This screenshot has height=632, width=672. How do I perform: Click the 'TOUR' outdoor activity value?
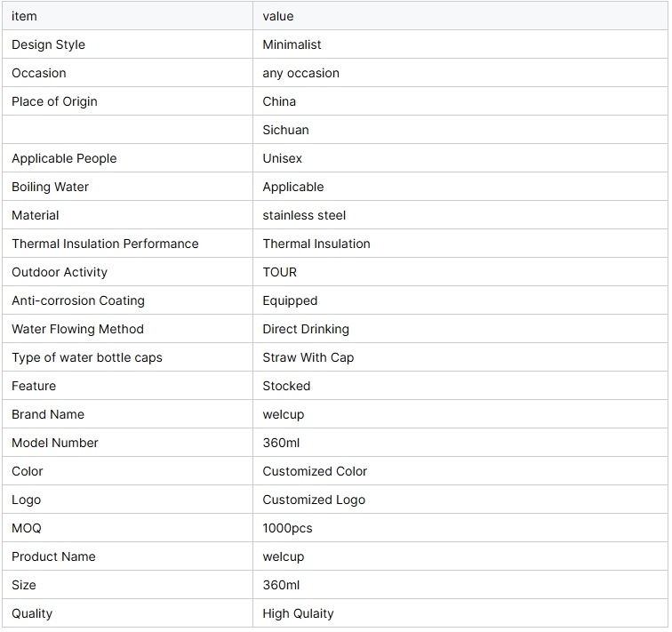(x=279, y=272)
